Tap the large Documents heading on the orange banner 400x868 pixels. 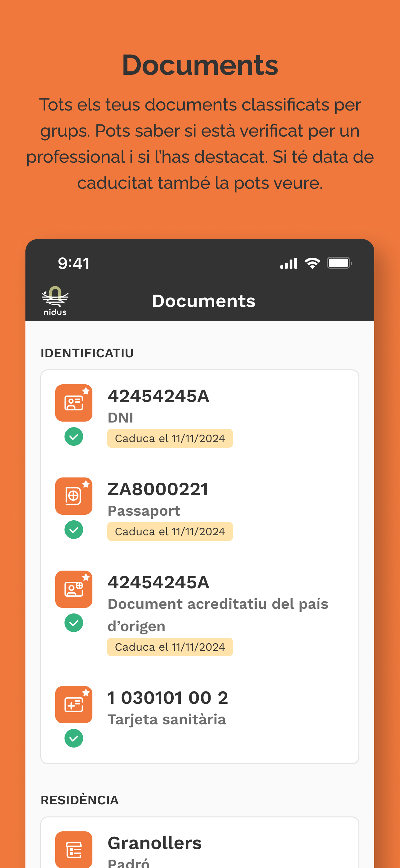pos(200,65)
